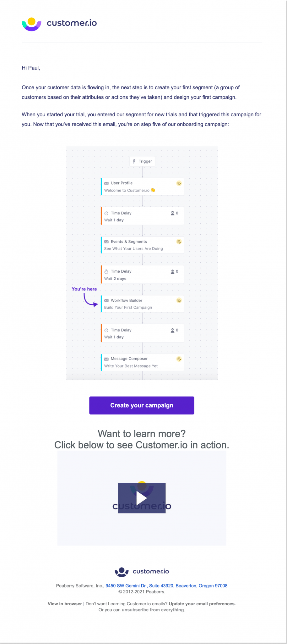Click the Customer.io logo in the header
This screenshot has width=287, height=644.
coord(59,23)
